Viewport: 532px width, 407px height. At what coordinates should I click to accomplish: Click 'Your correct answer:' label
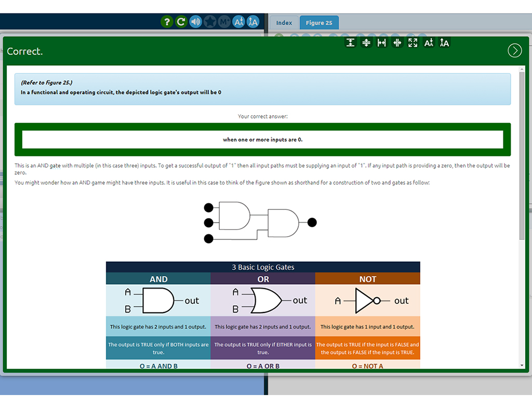pos(262,116)
